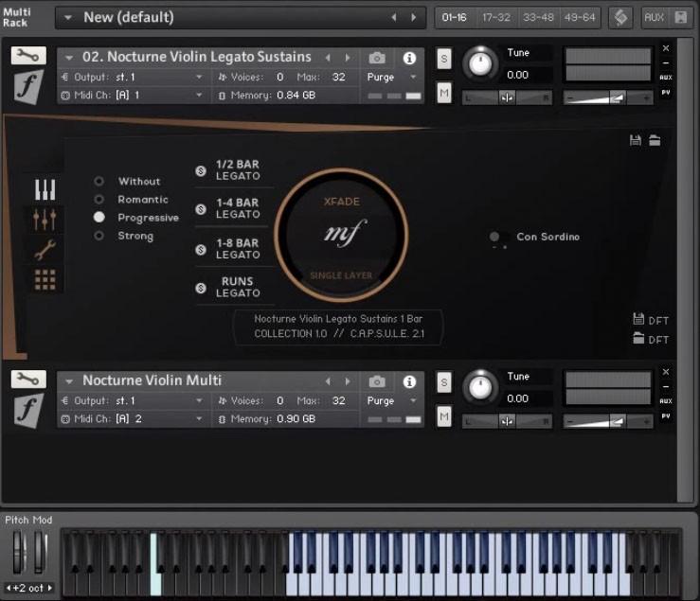
Task: Select the Strong radio option
Action: point(99,236)
